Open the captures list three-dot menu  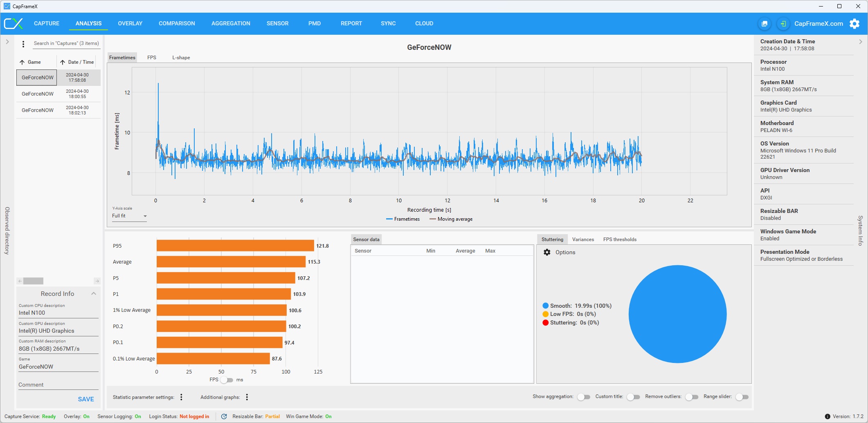(x=23, y=44)
